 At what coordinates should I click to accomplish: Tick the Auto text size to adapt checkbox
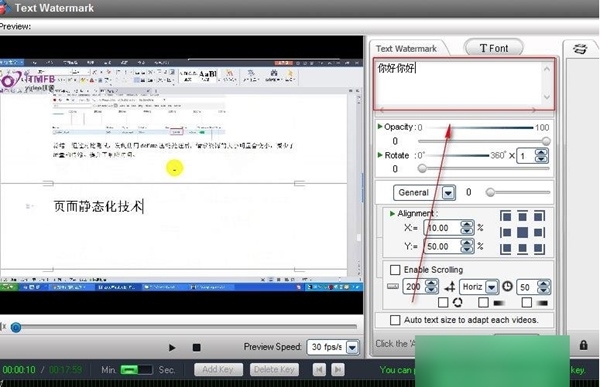(x=395, y=320)
